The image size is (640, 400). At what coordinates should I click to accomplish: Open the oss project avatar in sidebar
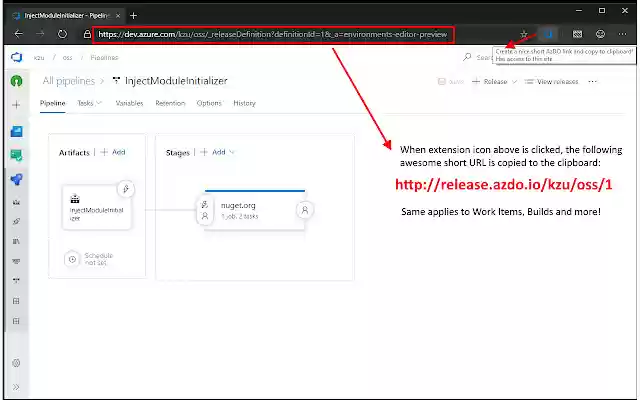(x=17, y=81)
